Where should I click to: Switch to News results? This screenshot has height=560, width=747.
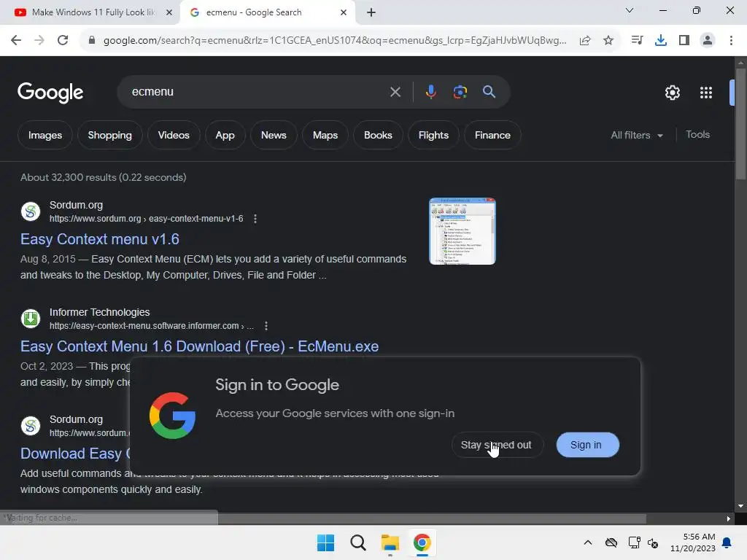click(x=274, y=135)
